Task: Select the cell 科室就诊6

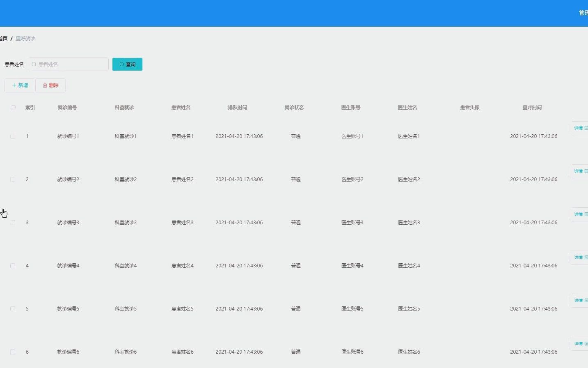Action: 126,352
